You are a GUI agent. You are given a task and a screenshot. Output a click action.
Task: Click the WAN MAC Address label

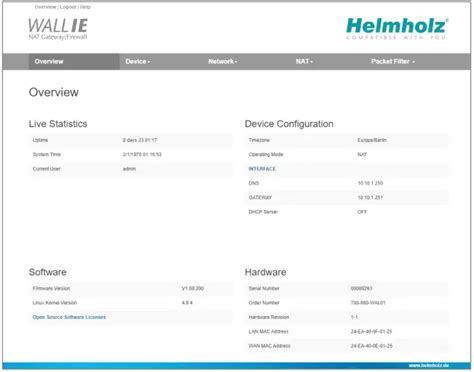pos(269,346)
